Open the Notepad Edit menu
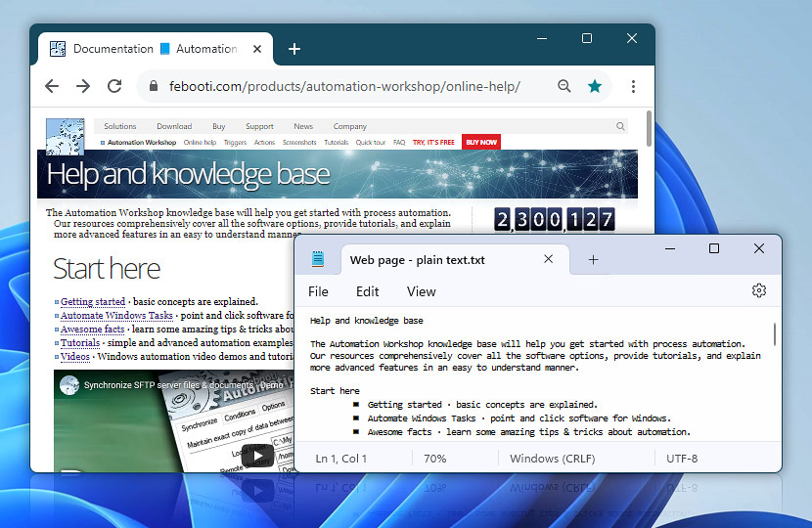The image size is (812, 528). (367, 291)
